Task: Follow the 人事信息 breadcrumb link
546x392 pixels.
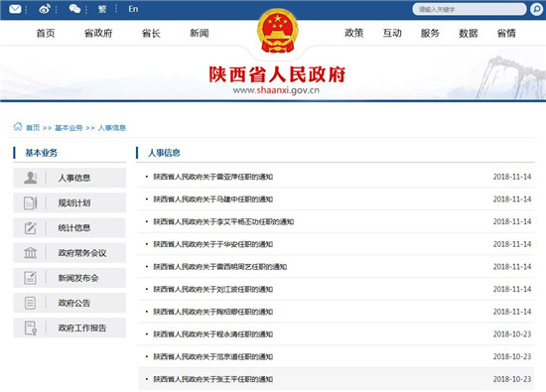Action: [x=112, y=128]
